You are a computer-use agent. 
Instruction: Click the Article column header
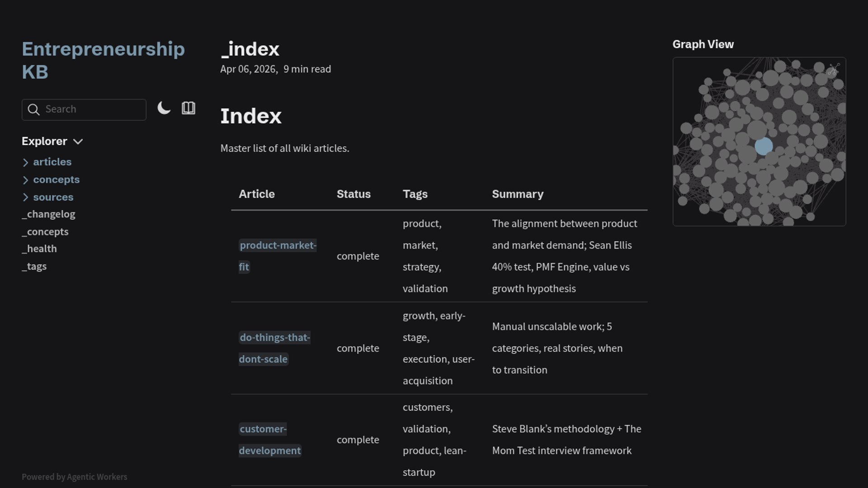pos(257,194)
